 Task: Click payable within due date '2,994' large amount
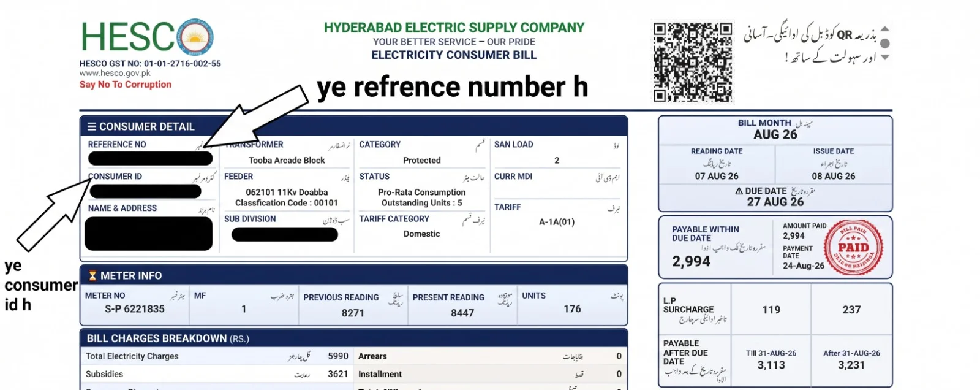click(691, 261)
